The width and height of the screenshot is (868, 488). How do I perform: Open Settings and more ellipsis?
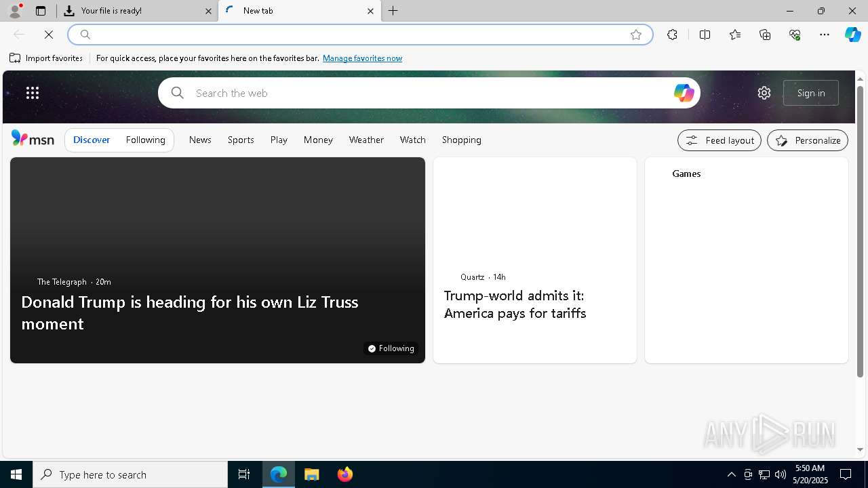coord(825,35)
